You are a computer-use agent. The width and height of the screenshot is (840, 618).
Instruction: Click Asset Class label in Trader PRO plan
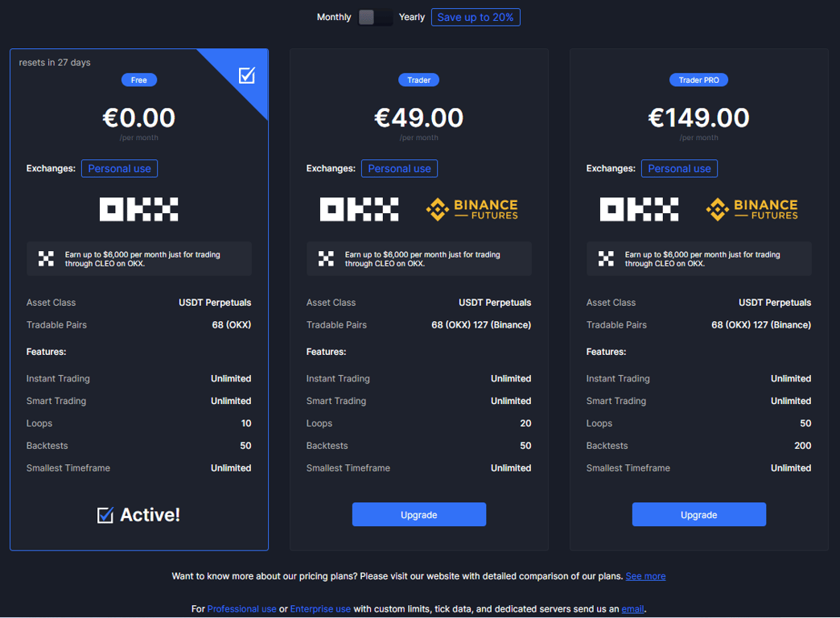611,303
